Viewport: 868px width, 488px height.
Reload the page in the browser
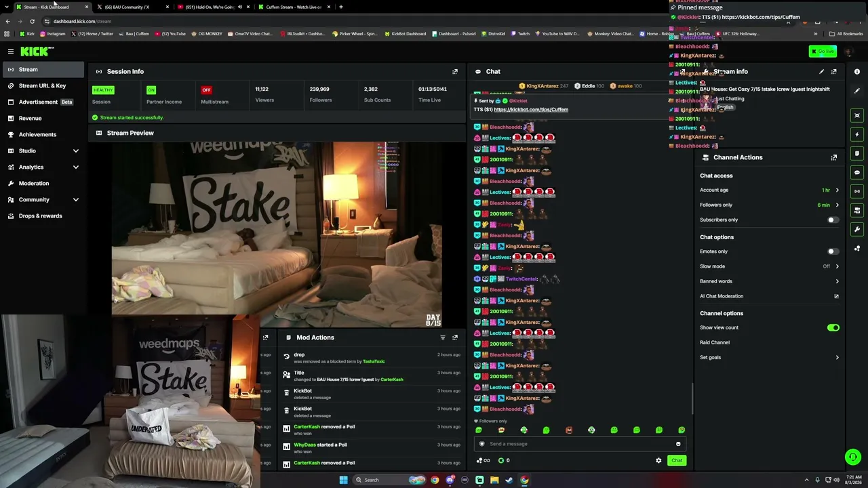(32, 21)
